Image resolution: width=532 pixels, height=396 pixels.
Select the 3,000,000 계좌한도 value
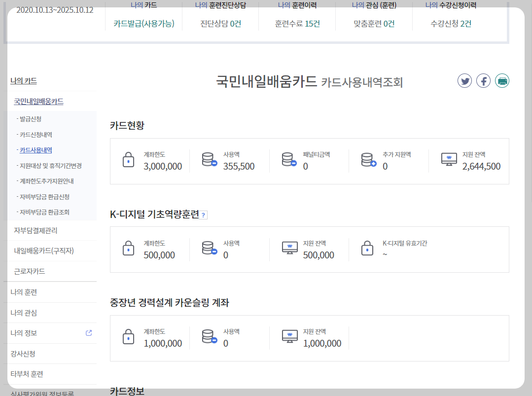163,166
